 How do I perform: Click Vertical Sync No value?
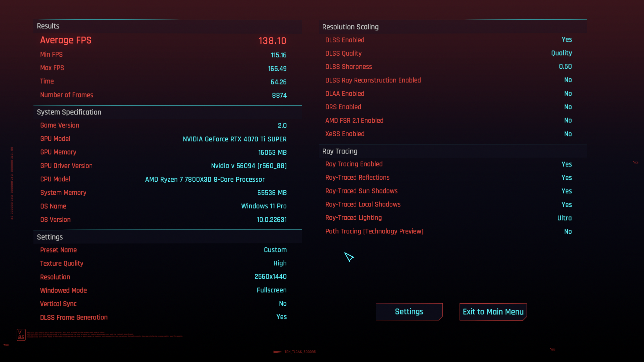283,304
